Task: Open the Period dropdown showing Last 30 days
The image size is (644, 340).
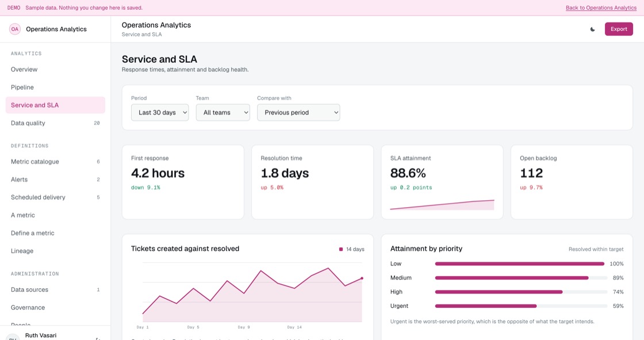Action: pos(160,112)
